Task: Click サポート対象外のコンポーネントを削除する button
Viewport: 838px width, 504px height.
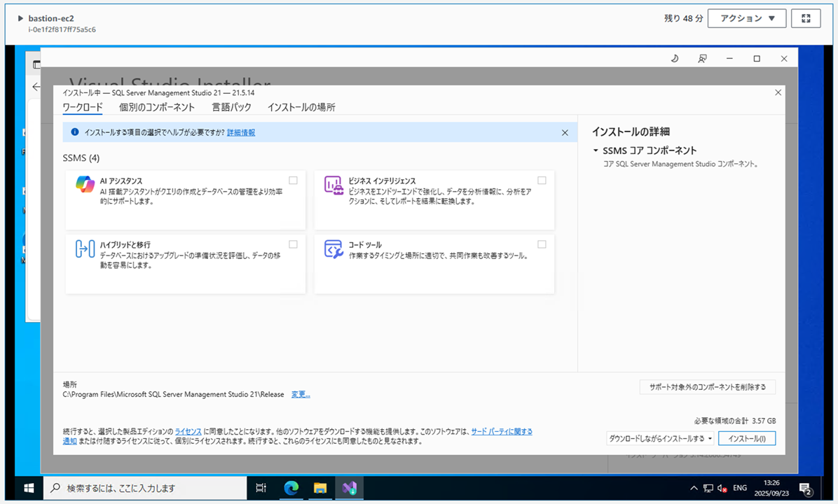Action: click(707, 387)
